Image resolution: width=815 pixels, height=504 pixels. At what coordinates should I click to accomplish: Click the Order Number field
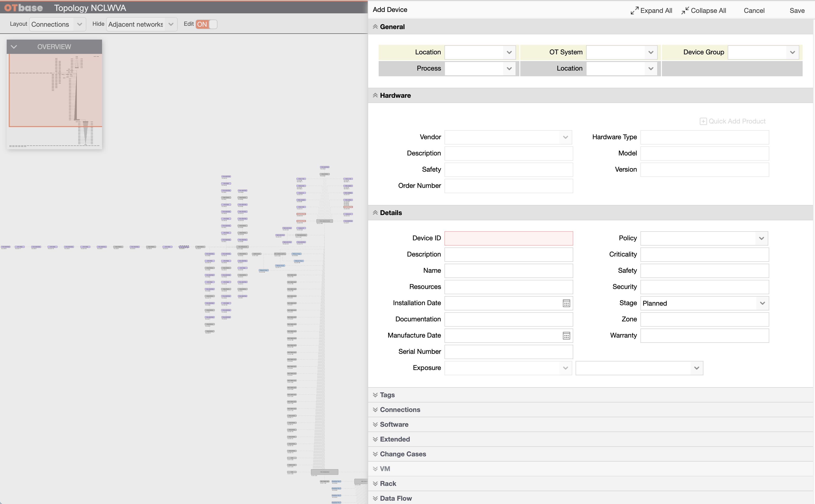(x=509, y=186)
